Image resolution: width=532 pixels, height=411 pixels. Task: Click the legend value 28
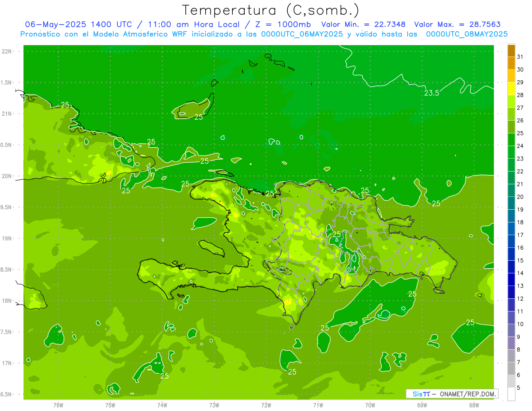pyautogui.click(x=520, y=95)
